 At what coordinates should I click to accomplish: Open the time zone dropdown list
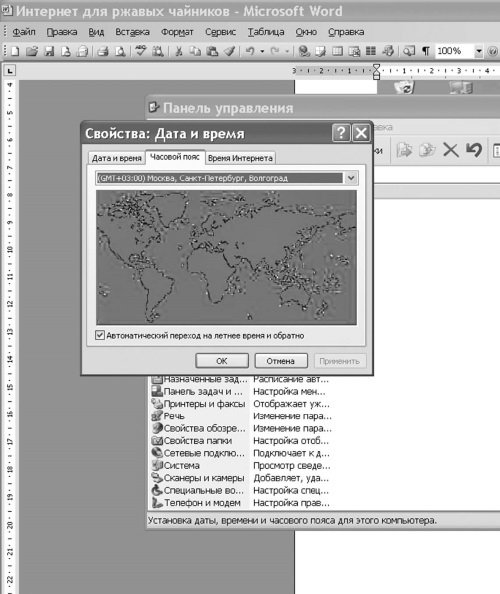pyautogui.click(x=351, y=178)
